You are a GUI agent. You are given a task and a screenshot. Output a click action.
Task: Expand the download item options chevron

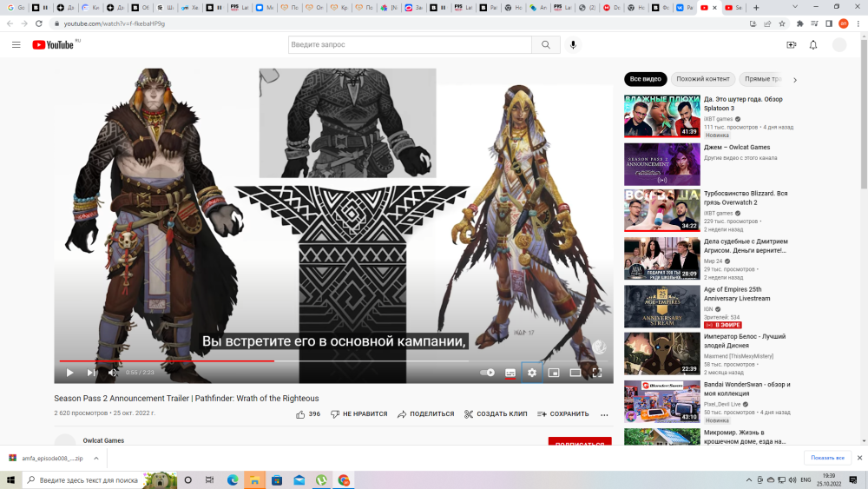95,458
